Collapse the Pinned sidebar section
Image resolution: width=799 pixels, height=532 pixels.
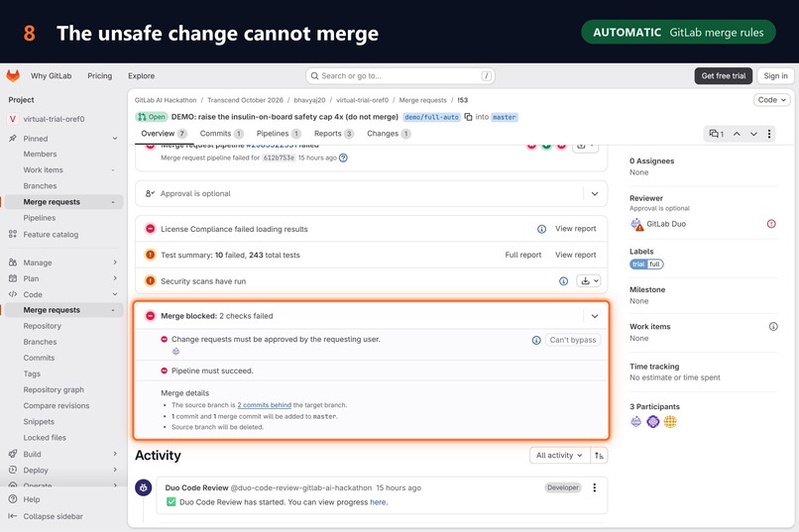(115, 139)
